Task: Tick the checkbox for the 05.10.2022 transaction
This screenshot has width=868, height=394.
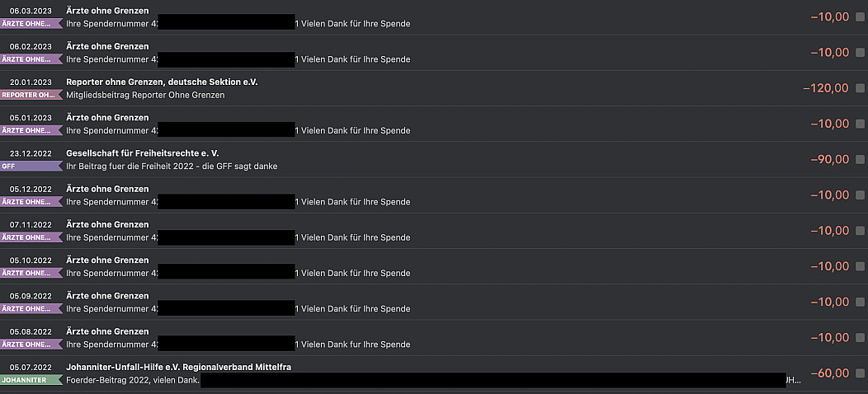Action: click(x=860, y=266)
